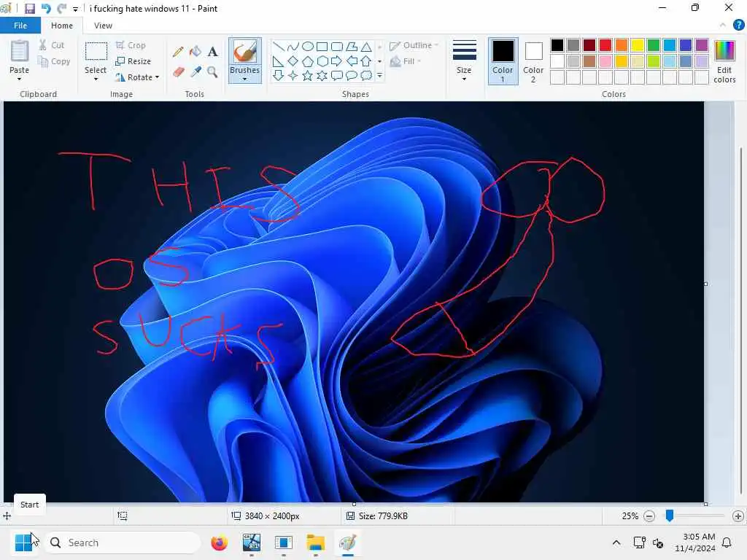Click the vertical canvas scrollbar
Image resolution: width=747 pixels, height=560 pixels.
[x=741, y=319]
